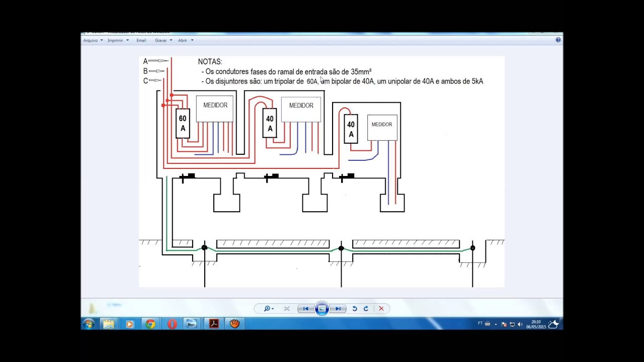The height and width of the screenshot is (362, 644).
Task: Open the Abrir menu
Action: coord(182,40)
